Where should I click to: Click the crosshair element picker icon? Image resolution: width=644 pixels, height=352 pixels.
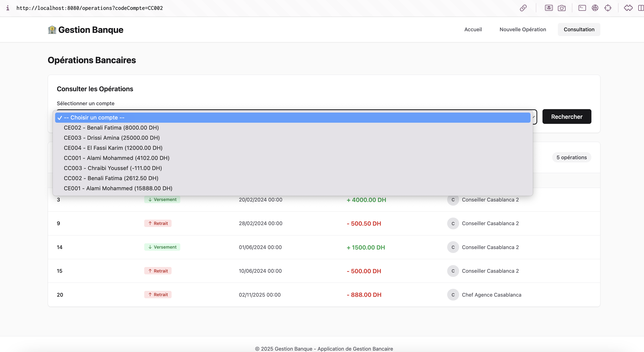coord(608,8)
